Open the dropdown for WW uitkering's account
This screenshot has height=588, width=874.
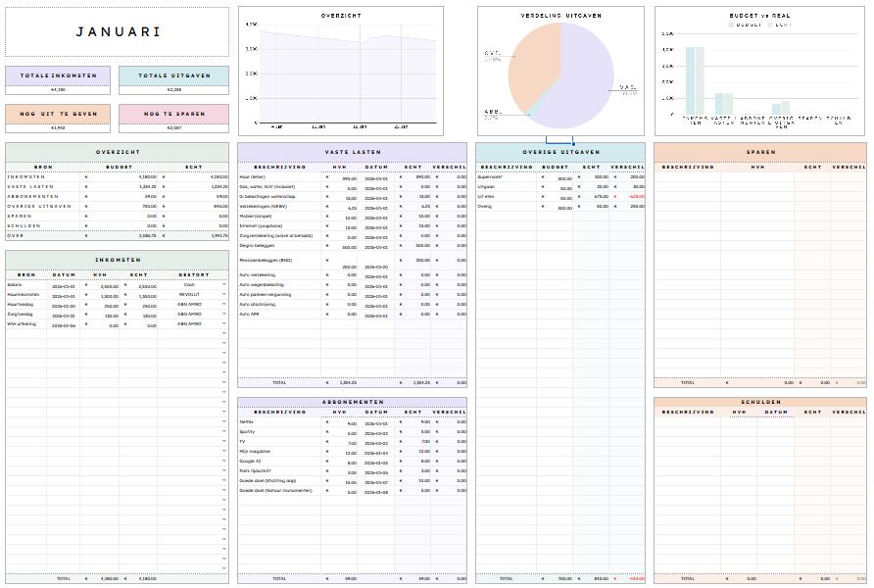(x=223, y=325)
